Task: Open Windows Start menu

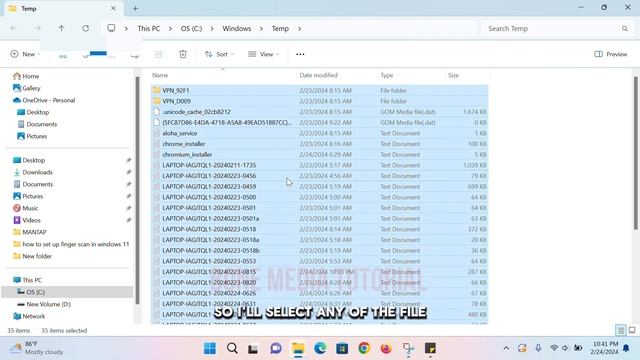Action: (210, 348)
